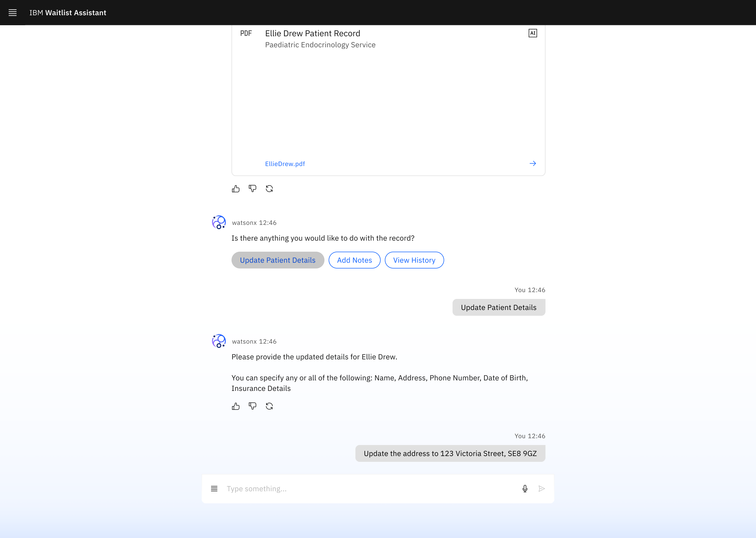
Task: Send the message with the arrow icon
Action: (542, 489)
